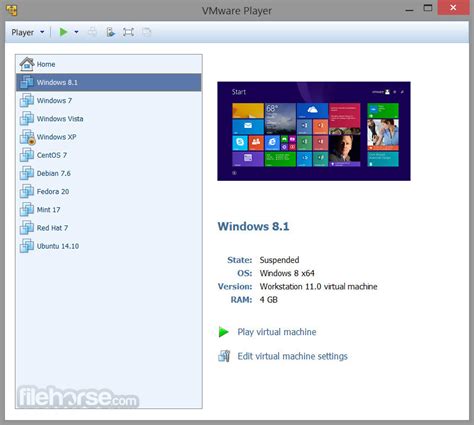Enter full screen mode via toolbar icon
The width and height of the screenshot is (474, 425).
click(128, 32)
